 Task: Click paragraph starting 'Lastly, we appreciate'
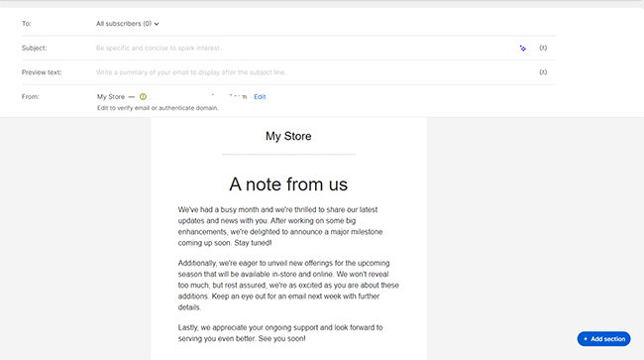pyautogui.click(x=280, y=333)
